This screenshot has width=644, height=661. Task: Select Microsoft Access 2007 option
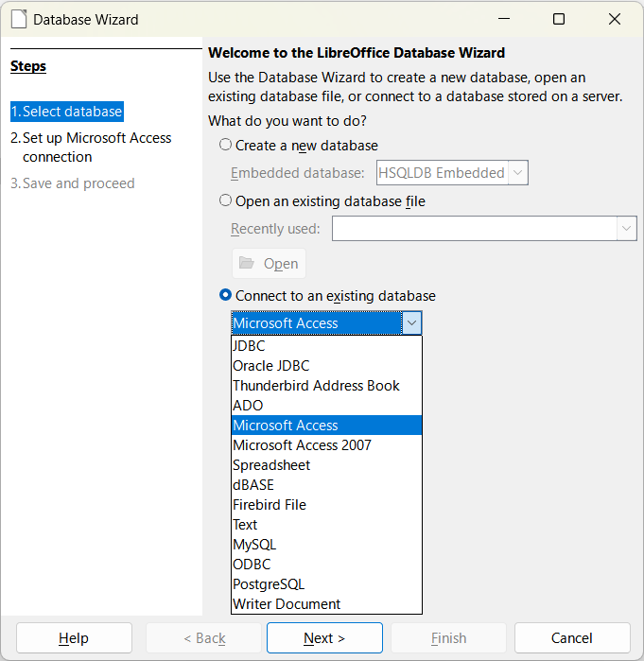(x=326, y=445)
